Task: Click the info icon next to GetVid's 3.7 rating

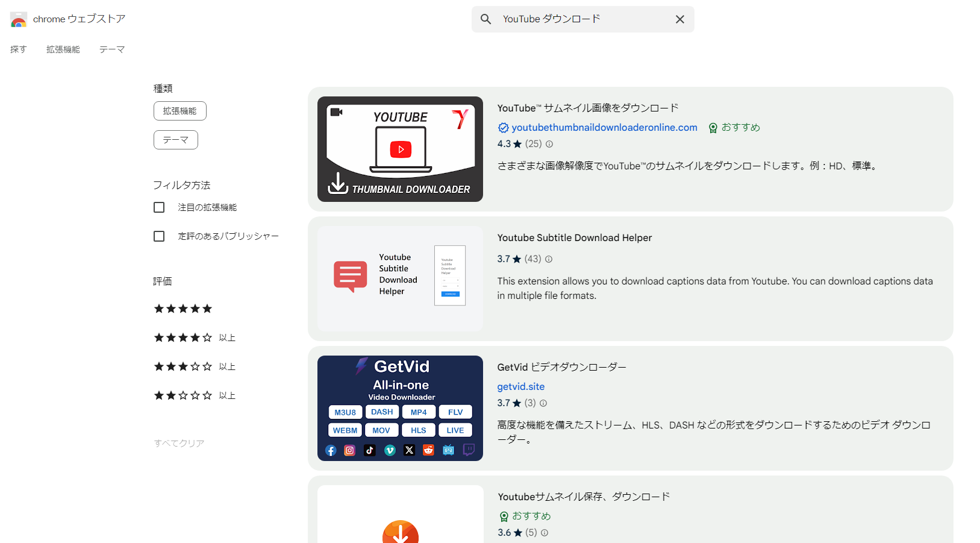Action: point(543,403)
